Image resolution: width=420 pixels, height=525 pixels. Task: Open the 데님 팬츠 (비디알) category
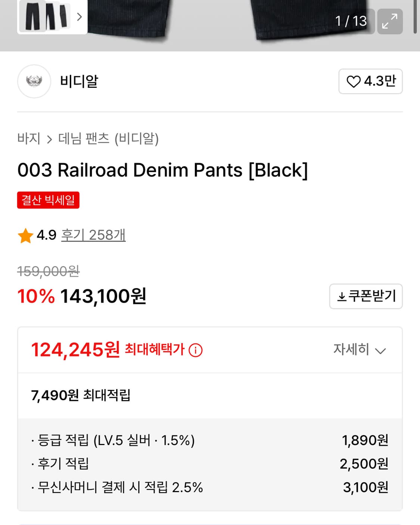[108, 139]
